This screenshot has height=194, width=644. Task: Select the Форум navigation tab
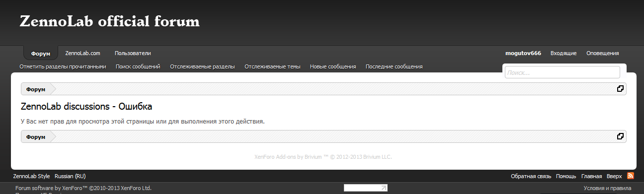[x=41, y=54]
